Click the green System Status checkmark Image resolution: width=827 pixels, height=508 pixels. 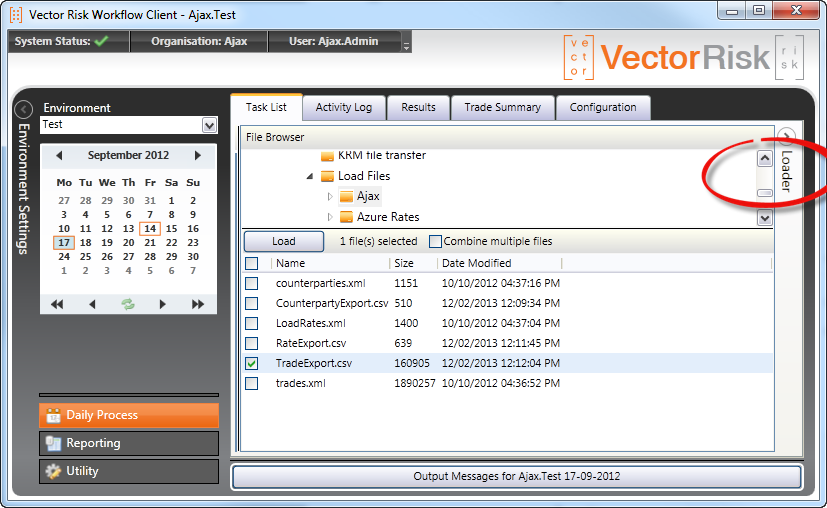pyautogui.click(x=102, y=41)
